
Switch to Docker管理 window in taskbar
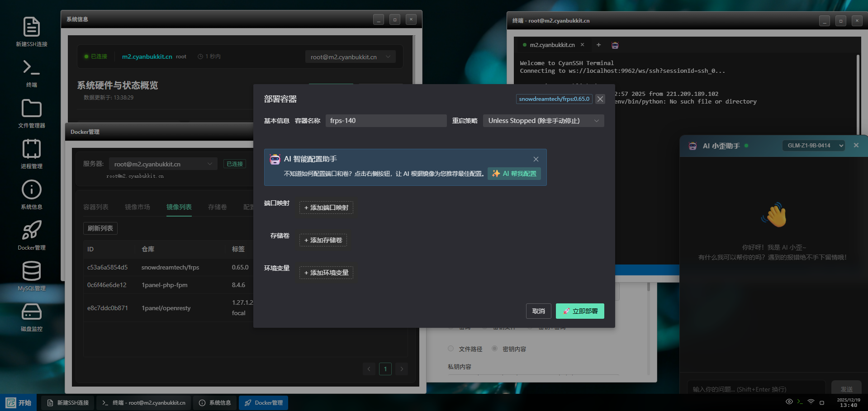pyautogui.click(x=264, y=402)
